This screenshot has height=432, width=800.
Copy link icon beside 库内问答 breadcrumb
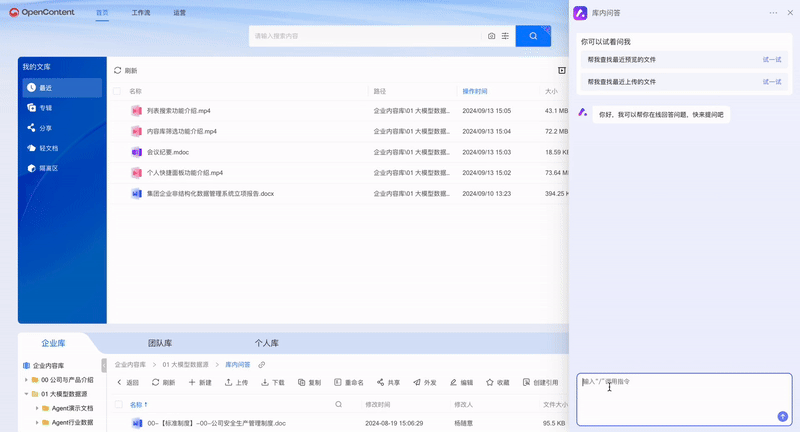pyautogui.click(x=262, y=365)
